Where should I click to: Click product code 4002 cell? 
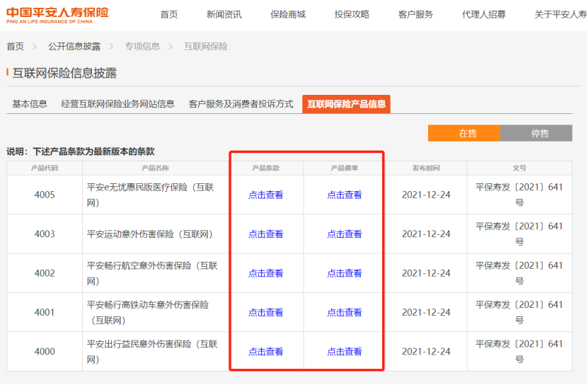coord(45,273)
